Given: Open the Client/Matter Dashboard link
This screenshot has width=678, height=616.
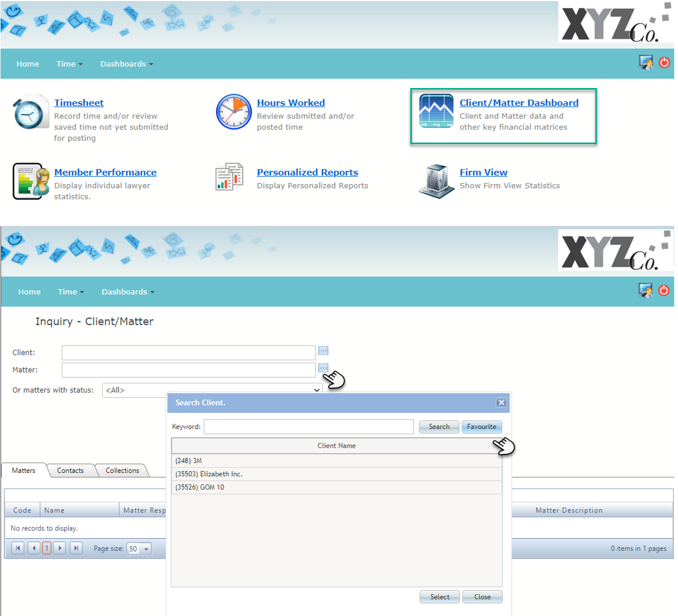Looking at the screenshot, I should point(519,103).
